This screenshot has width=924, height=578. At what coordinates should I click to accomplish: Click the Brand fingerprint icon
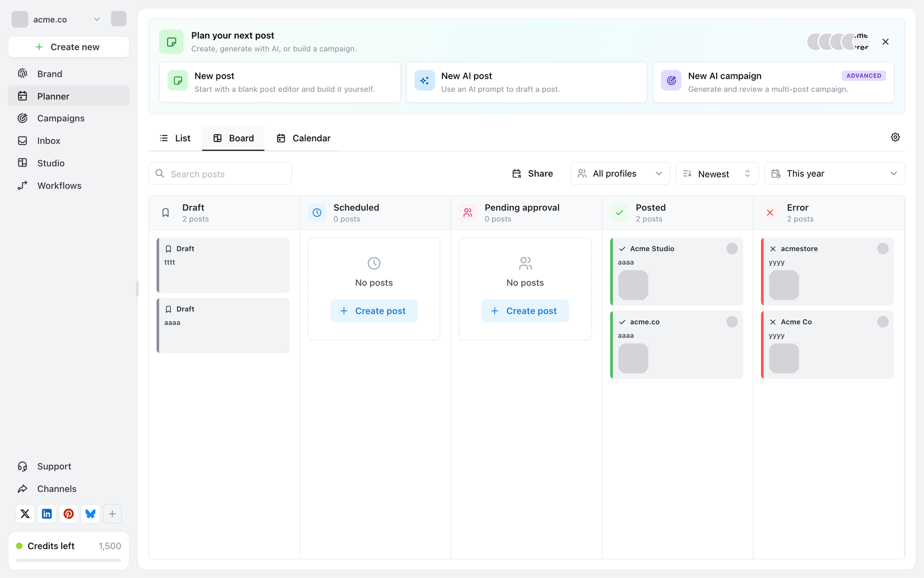[x=23, y=73]
